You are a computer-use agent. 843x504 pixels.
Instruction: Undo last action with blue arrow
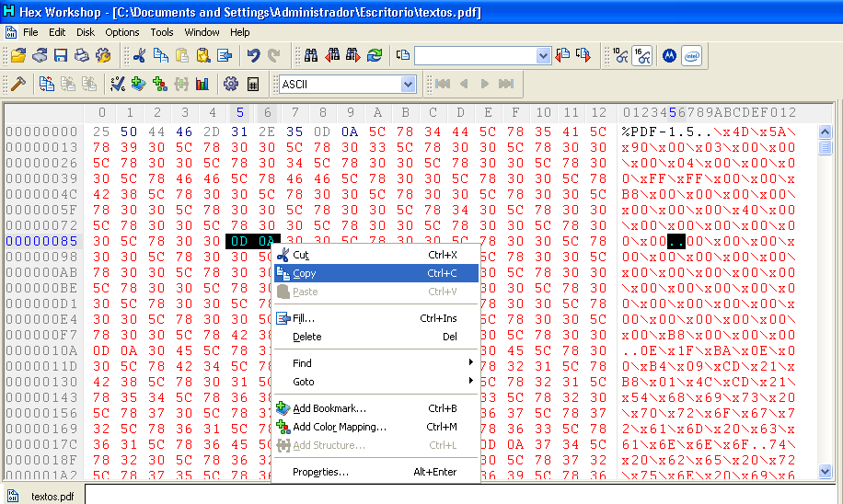pos(254,55)
